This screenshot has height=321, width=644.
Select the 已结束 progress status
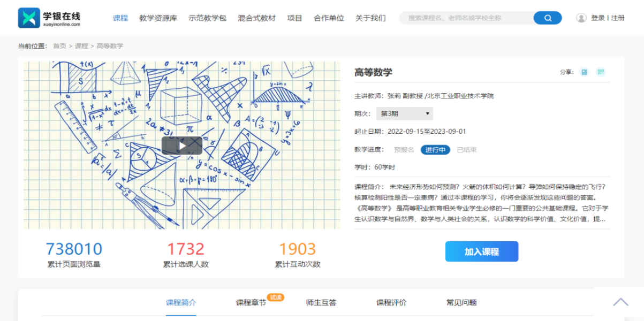pyautogui.click(x=466, y=150)
